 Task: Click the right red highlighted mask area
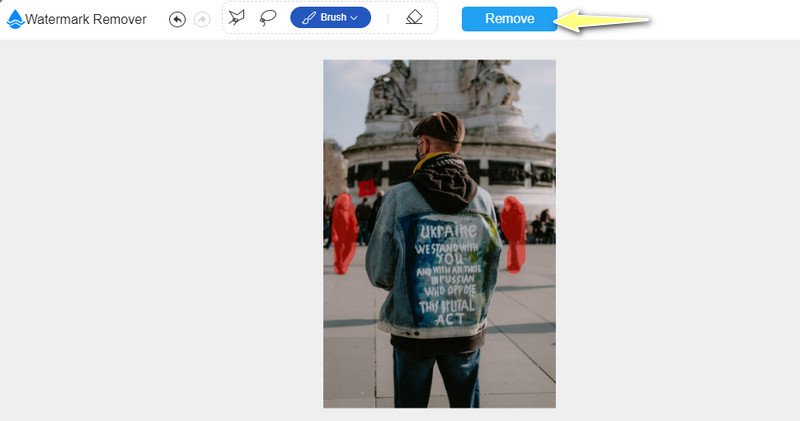(x=513, y=233)
